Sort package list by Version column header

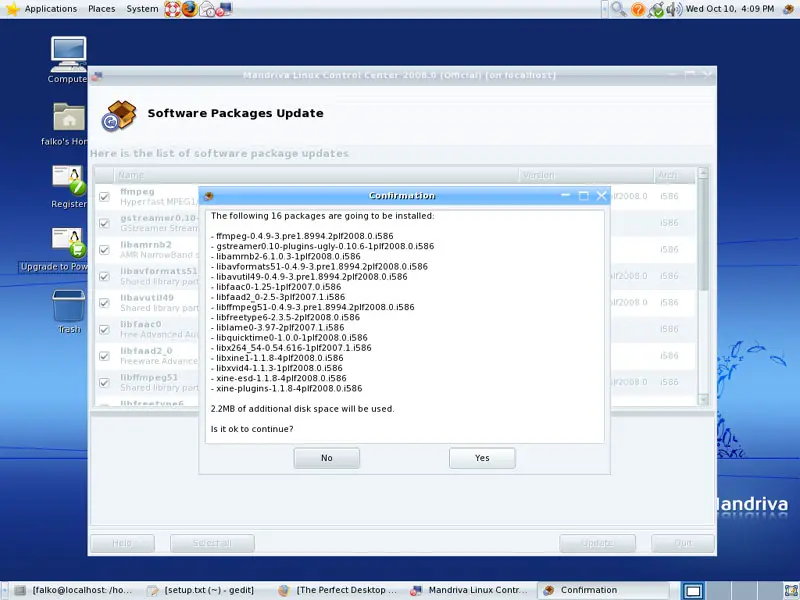[586, 176]
